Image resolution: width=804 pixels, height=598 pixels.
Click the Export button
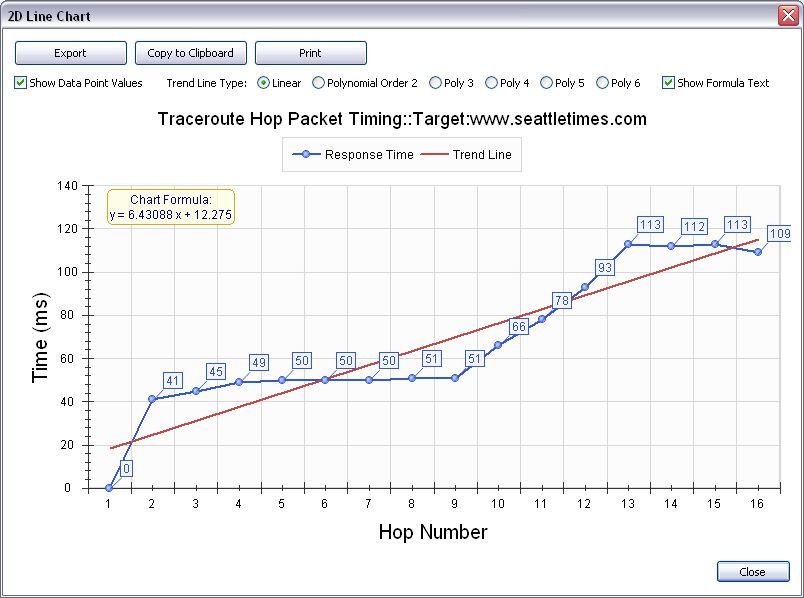click(x=71, y=53)
